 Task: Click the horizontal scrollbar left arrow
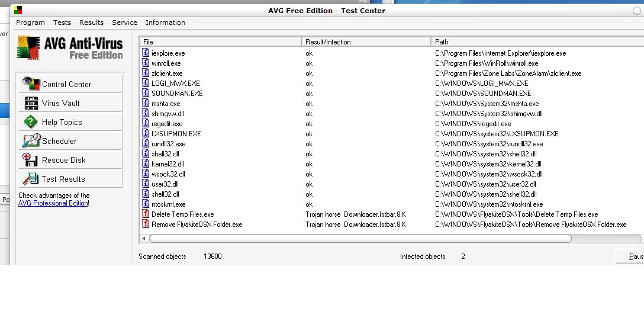pos(144,238)
